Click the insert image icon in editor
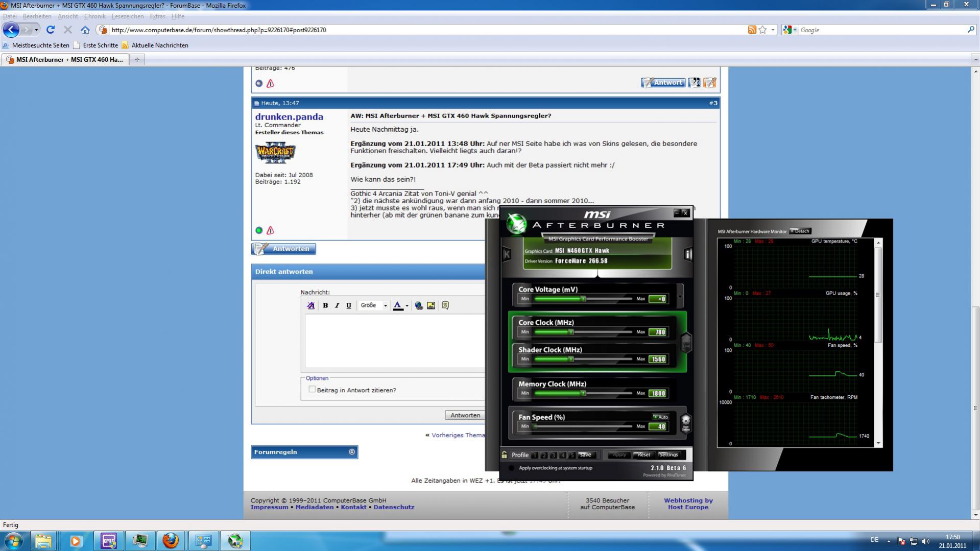This screenshot has height=551, width=980. (431, 305)
